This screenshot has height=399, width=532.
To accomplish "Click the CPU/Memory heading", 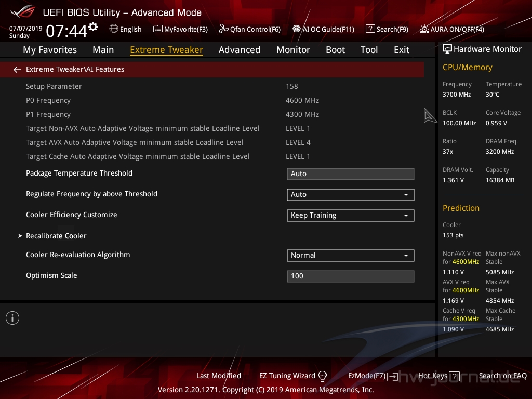I will click(x=467, y=68).
